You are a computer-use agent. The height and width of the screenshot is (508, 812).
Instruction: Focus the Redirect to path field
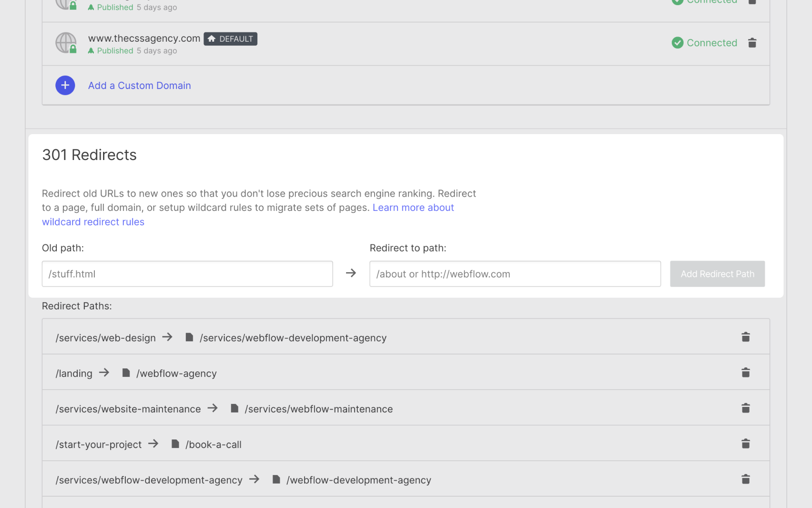pyautogui.click(x=515, y=274)
